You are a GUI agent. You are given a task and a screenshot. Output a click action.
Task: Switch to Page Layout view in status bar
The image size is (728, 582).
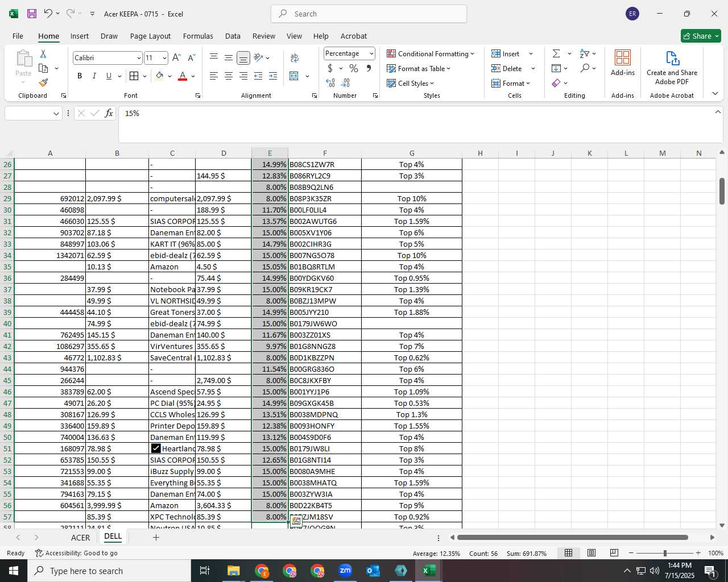591,552
